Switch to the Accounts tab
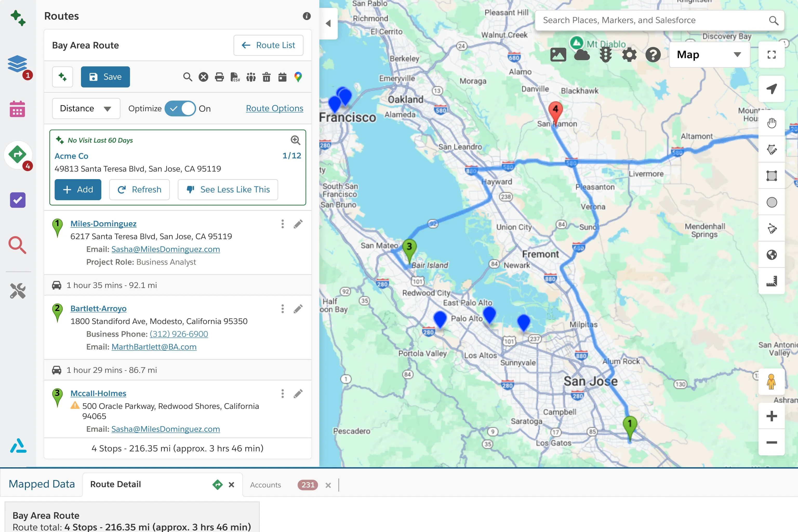 [x=265, y=485]
